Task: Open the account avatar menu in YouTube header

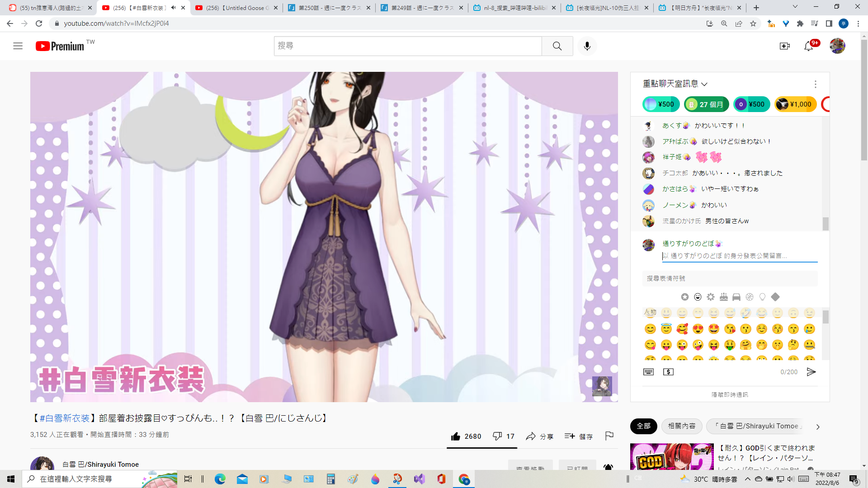Action: pos(837,46)
